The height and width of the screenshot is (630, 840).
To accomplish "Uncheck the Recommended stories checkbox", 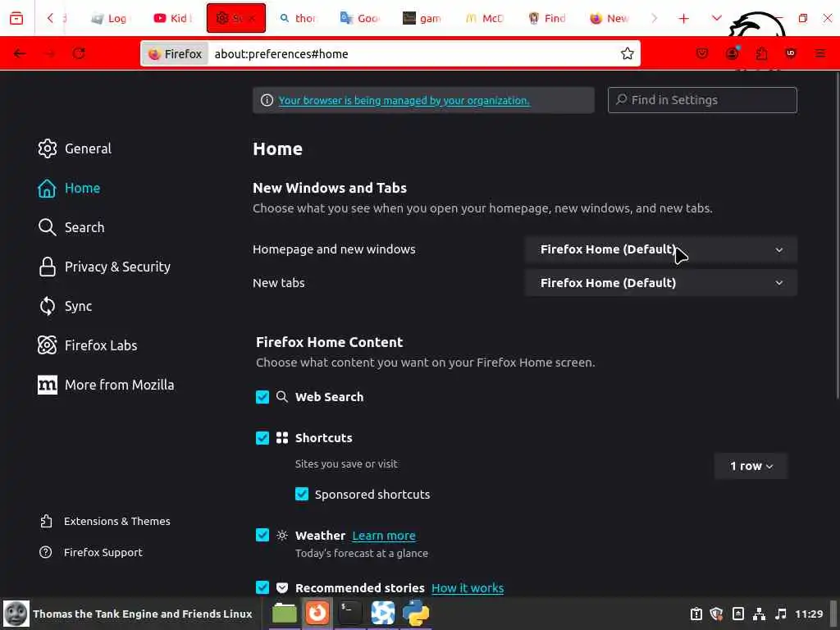I will [262, 587].
